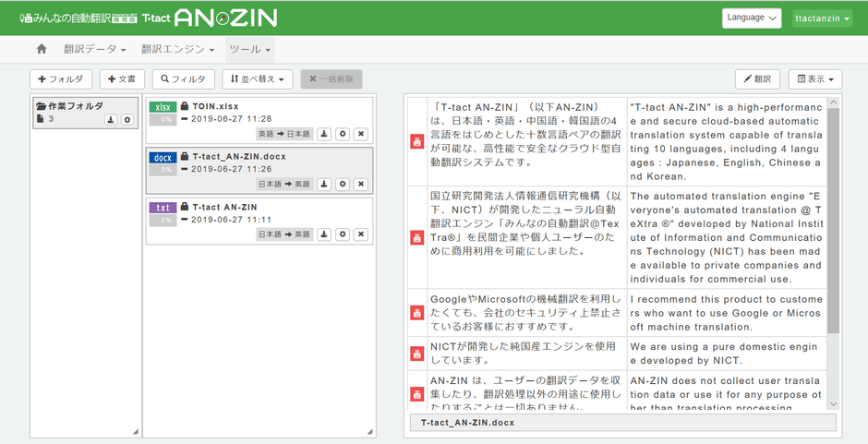Screen dimensions: 868x444
Task: Open the Language dropdown
Action: click(752, 18)
